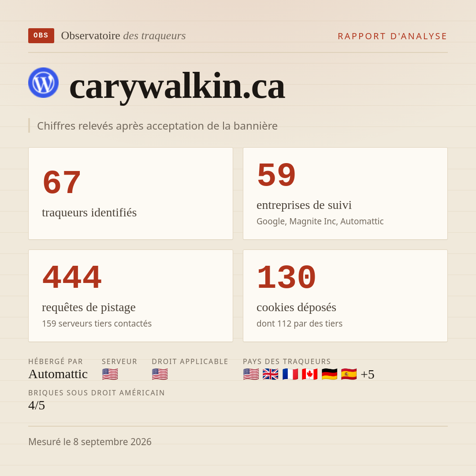Click the WordPress site logo
The image size is (476, 476).
[43, 82]
